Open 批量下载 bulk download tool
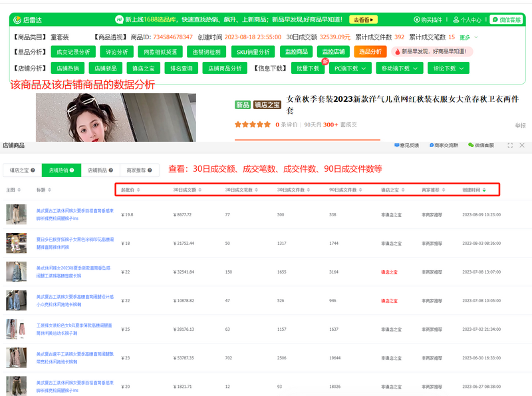The width and height of the screenshot is (532, 396). [x=308, y=67]
